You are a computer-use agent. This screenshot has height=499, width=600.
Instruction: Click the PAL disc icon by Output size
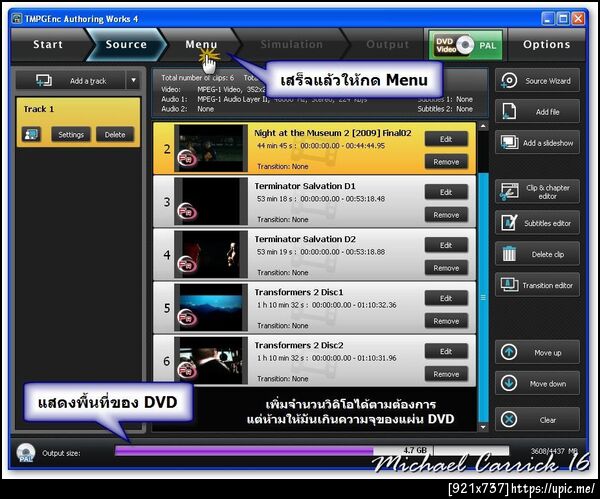26,453
